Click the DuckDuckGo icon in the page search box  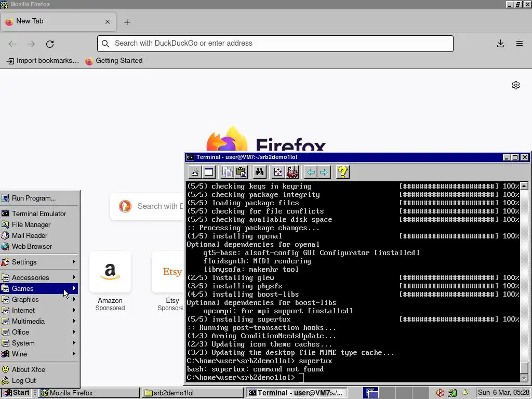click(125, 206)
